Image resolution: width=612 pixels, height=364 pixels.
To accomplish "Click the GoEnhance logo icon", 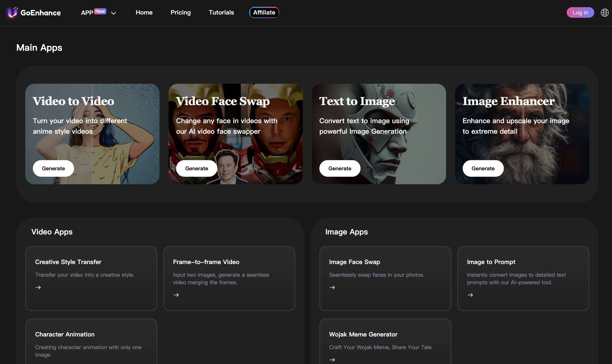I will coord(12,12).
